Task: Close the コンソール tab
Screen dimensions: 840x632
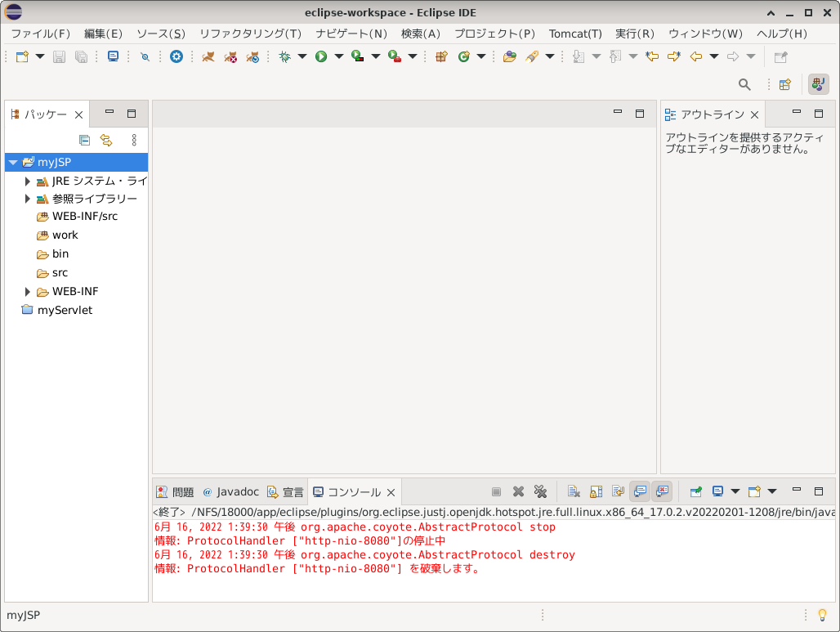Action: pos(391,492)
